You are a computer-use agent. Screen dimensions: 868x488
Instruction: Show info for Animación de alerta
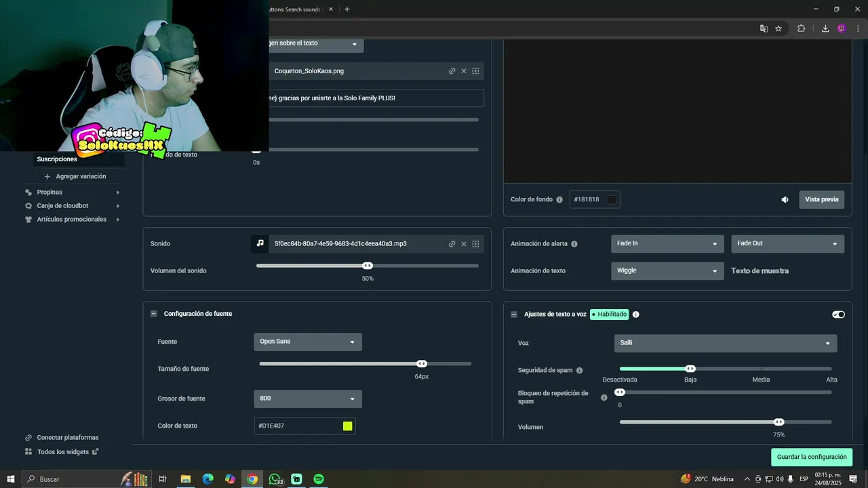pos(574,244)
